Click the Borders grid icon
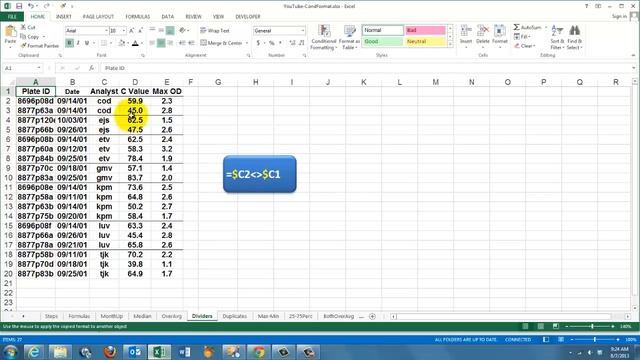 (104, 43)
